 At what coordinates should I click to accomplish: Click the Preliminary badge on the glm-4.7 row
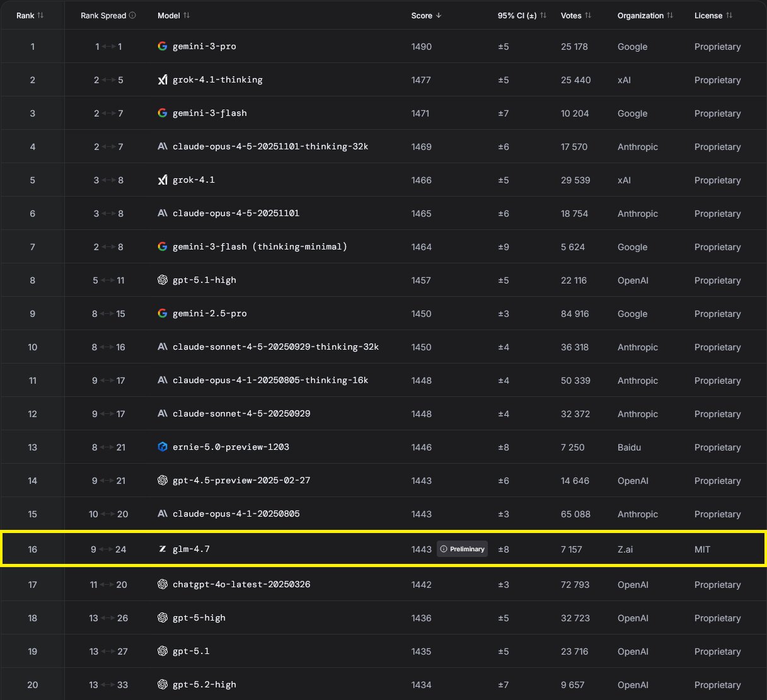coord(463,549)
